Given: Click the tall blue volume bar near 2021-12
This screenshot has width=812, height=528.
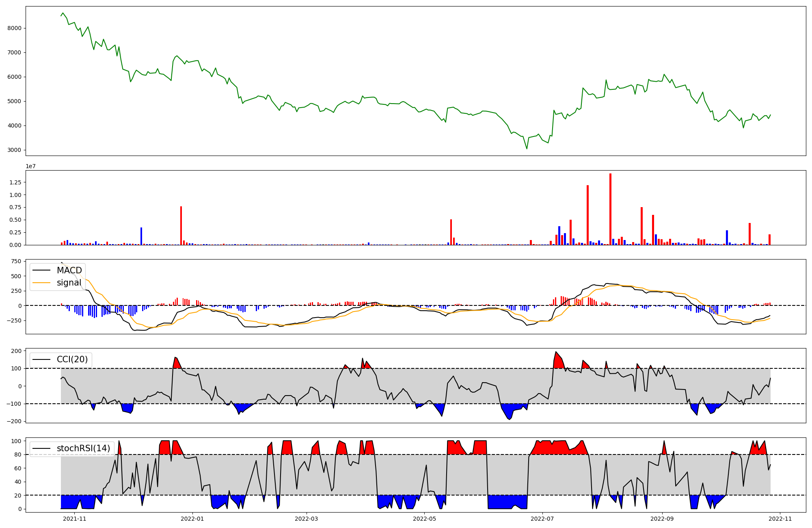Looking at the screenshot, I should click(141, 236).
